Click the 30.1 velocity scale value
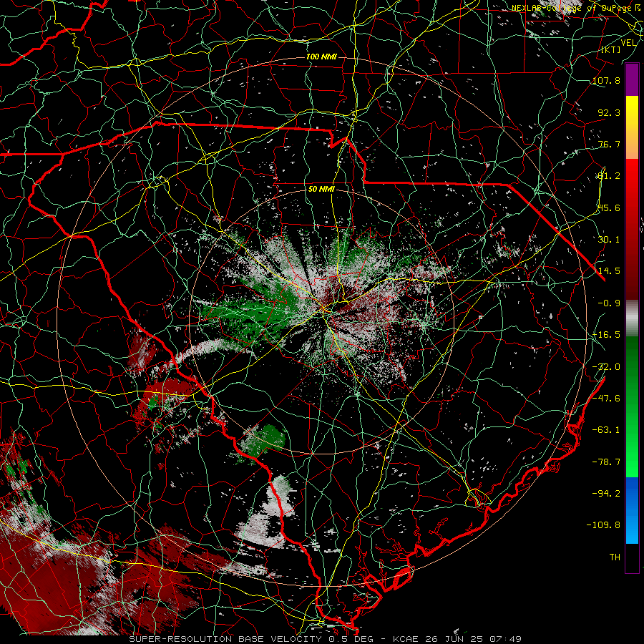This screenshot has width=644, height=644. [x=609, y=240]
